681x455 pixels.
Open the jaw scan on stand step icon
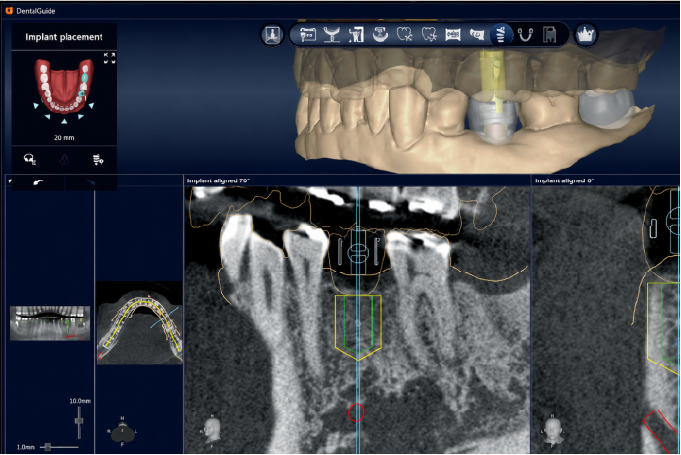coord(332,34)
